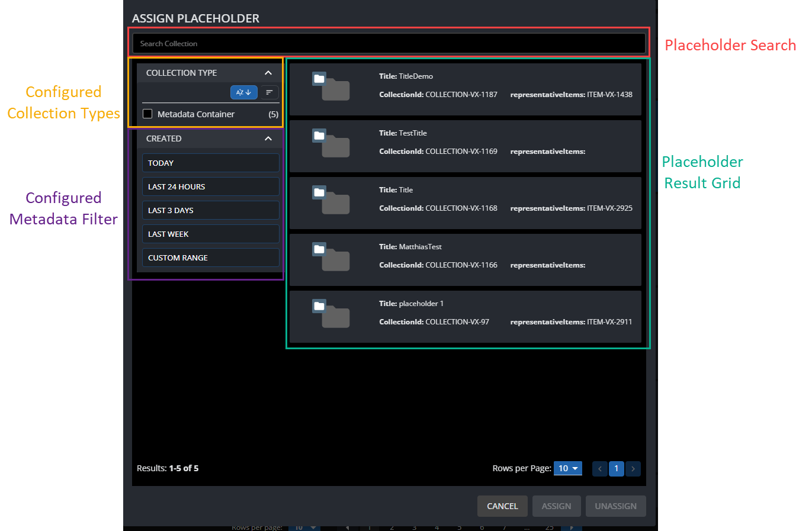Filter by Last 24 Hours

[x=210, y=186]
